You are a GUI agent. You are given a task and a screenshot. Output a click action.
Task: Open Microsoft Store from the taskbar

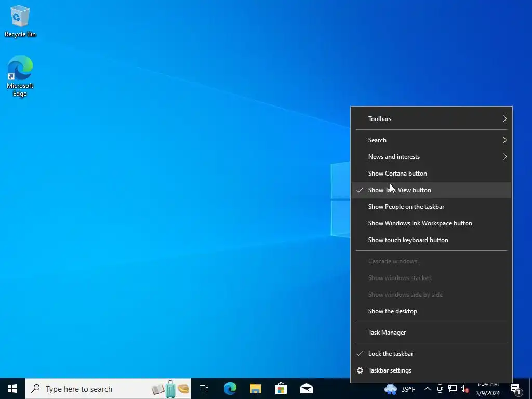(x=281, y=389)
